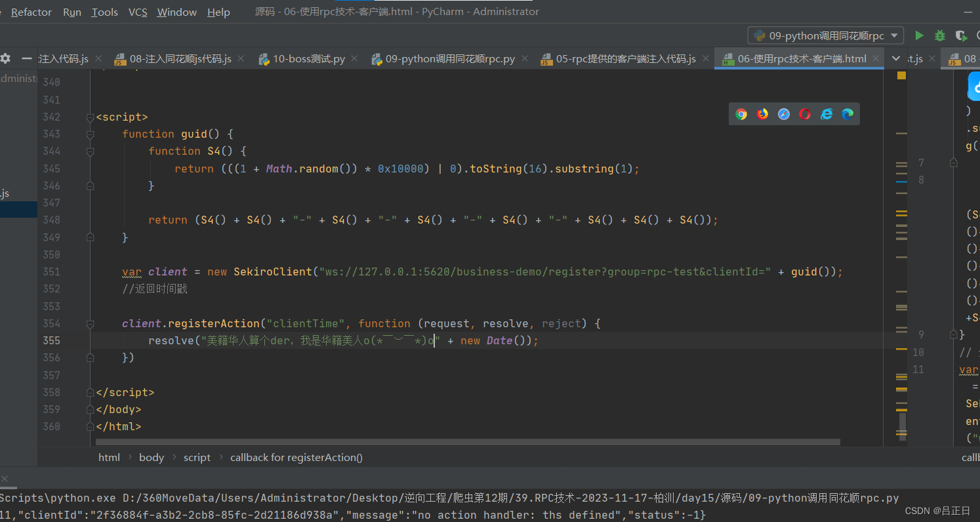The image size is (980, 522).
Task: Collapse the guid function fold at line 343
Action: (x=90, y=134)
